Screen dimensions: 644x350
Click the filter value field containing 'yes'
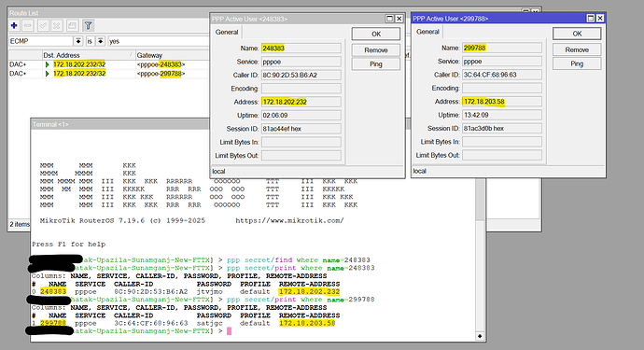[159, 41]
